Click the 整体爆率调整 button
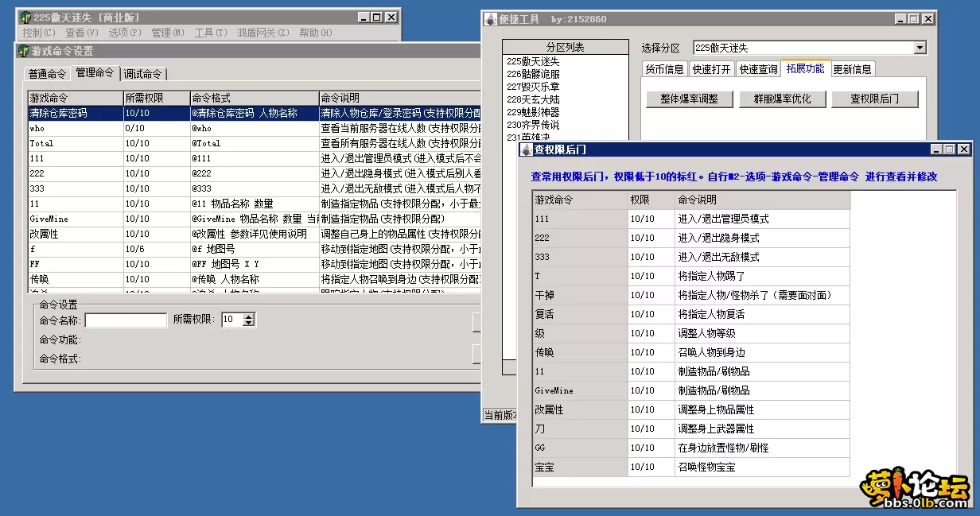Screen dimensions: 980x516 (689, 99)
